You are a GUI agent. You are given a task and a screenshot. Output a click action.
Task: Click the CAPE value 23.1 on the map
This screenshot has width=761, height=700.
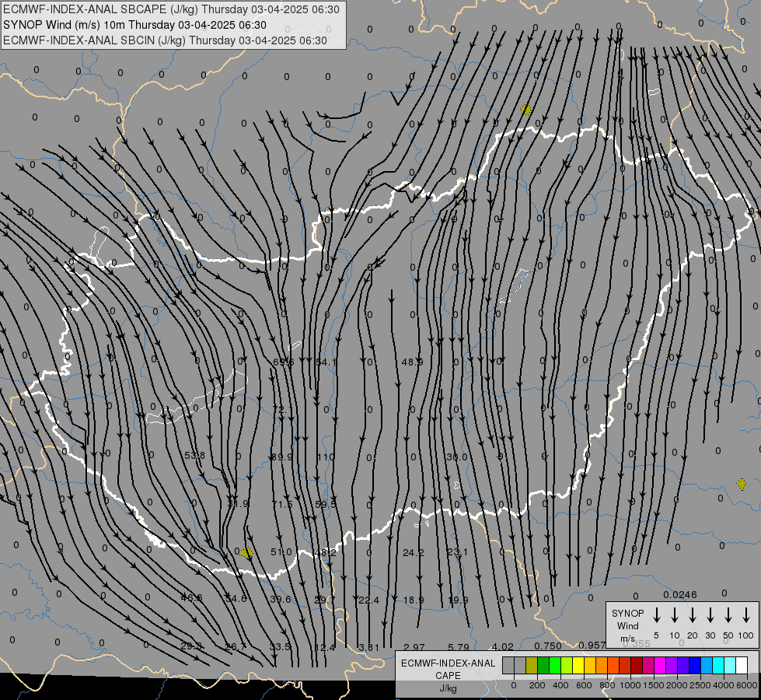pyautogui.click(x=457, y=552)
